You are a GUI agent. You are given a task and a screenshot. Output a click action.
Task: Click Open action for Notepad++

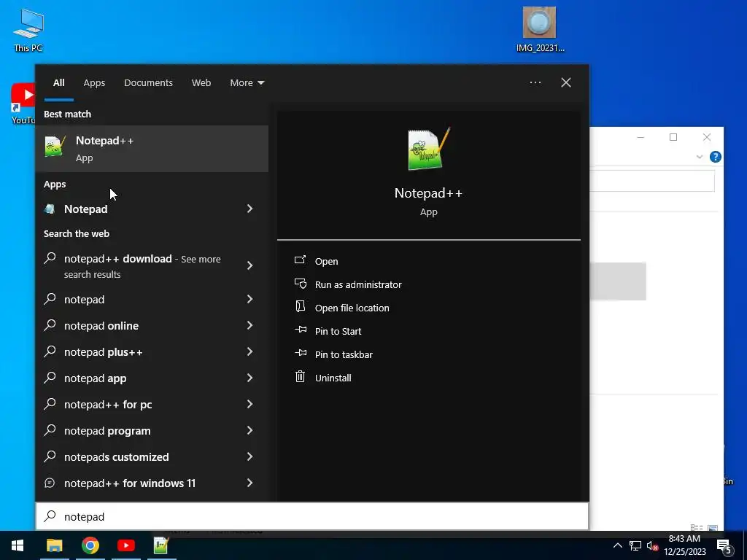pyautogui.click(x=326, y=262)
